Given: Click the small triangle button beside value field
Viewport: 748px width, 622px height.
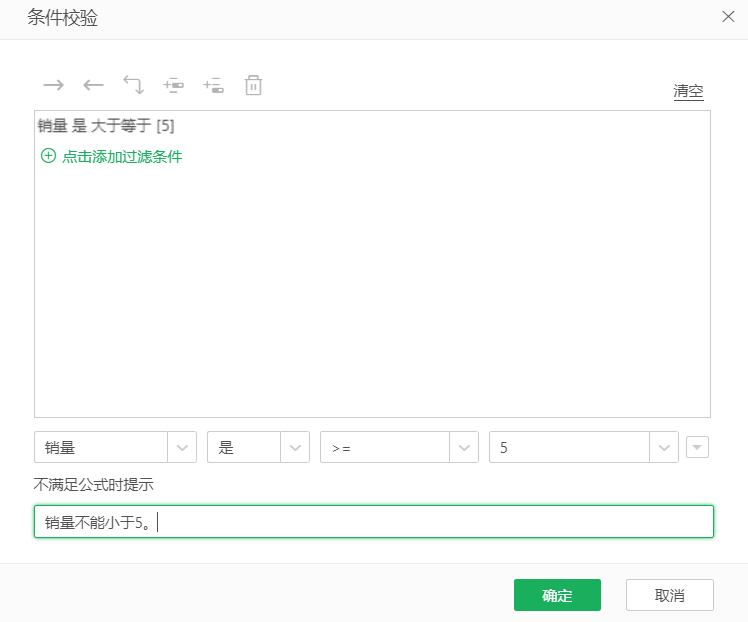Looking at the screenshot, I should (x=697, y=447).
